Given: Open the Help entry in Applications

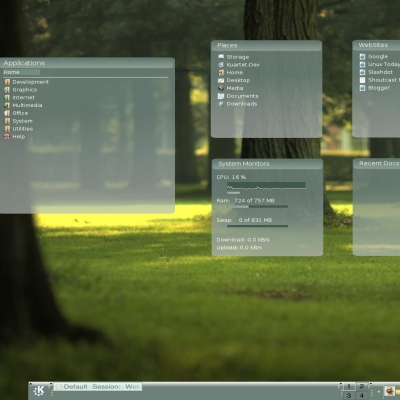Looking at the screenshot, I should (14, 137).
